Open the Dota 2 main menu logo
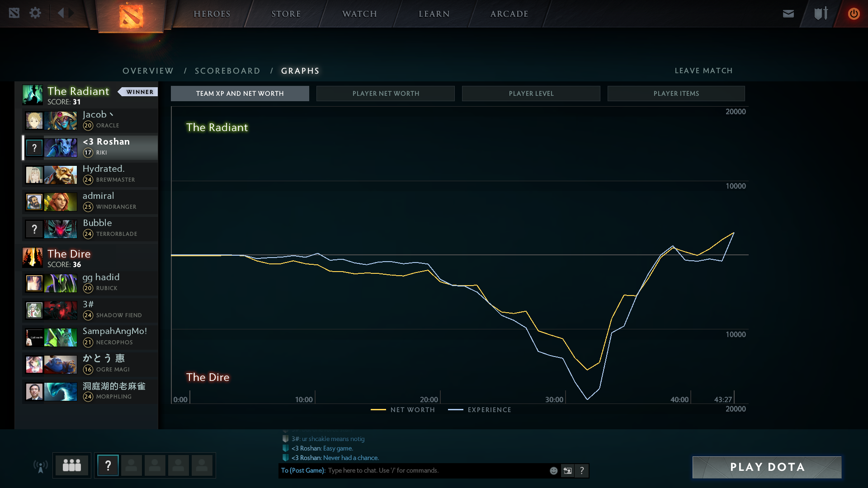The width and height of the screenshot is (868, 488). click(131, 16)
